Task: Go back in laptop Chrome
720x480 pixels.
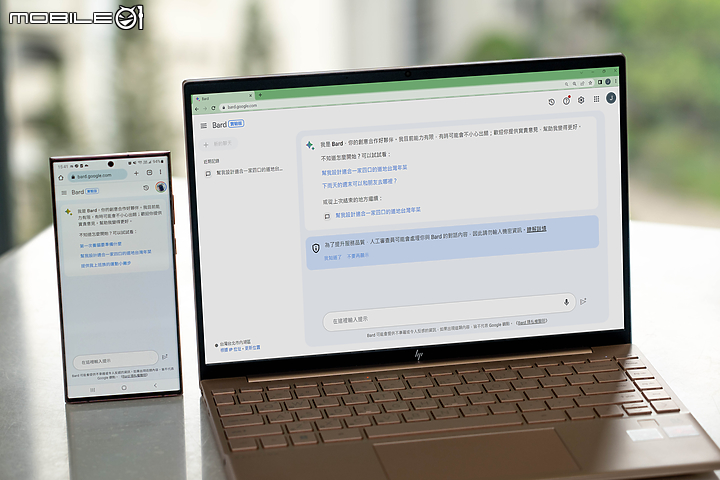Action: [197, 109]
